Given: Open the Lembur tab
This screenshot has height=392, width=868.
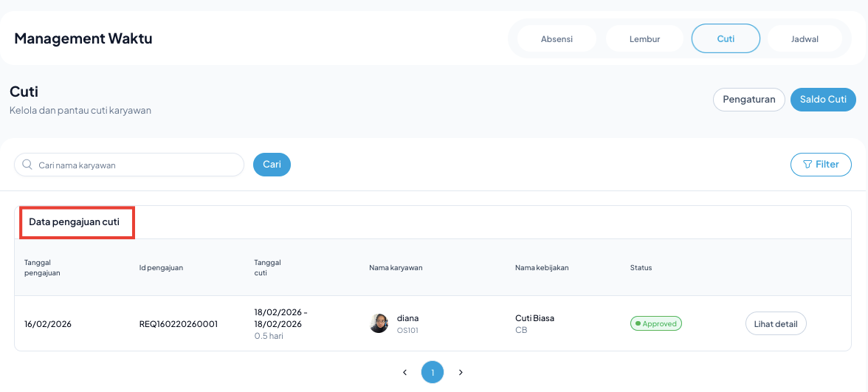Looking at the screenshot, I should [644, 39].
